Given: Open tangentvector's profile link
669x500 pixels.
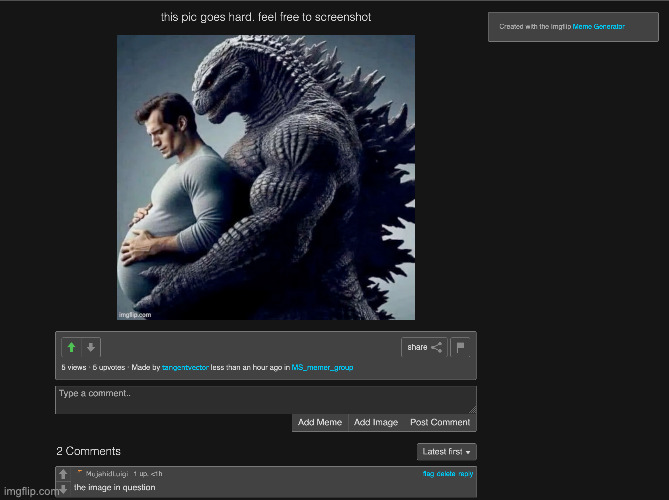Looking at the screenshot, I should [185, 367].
